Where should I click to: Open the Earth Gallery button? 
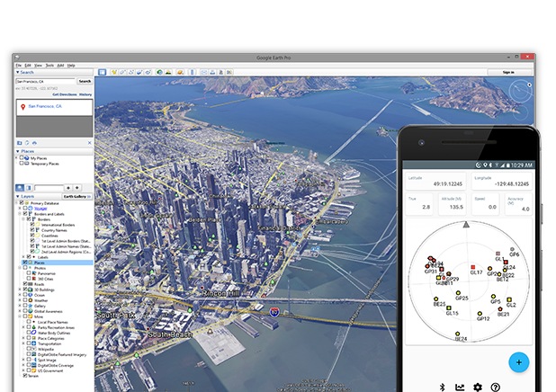point(77,196)
